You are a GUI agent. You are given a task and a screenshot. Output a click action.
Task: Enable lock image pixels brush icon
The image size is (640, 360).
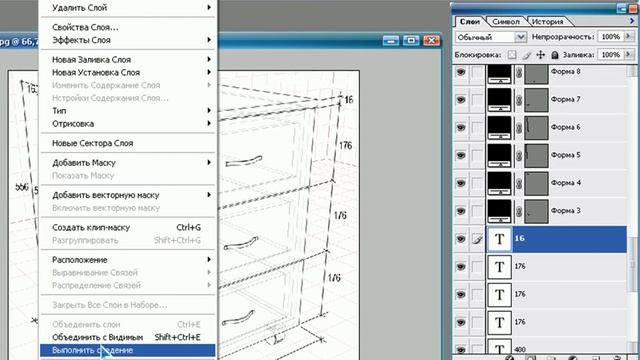pos(527,55)
